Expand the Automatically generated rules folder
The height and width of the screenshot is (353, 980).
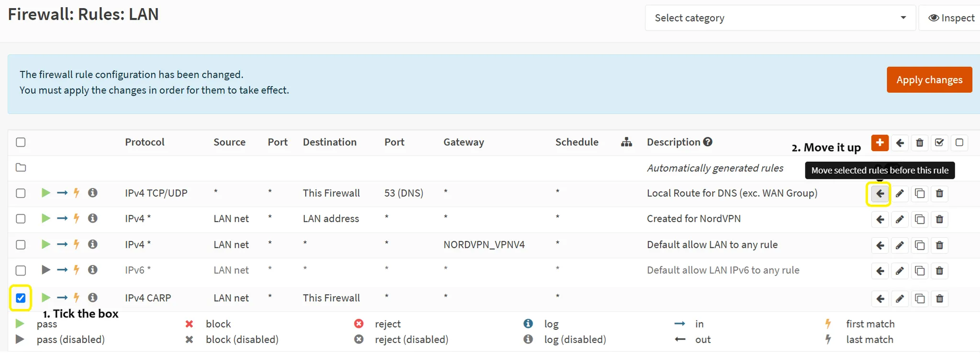[x=21, y=167]
